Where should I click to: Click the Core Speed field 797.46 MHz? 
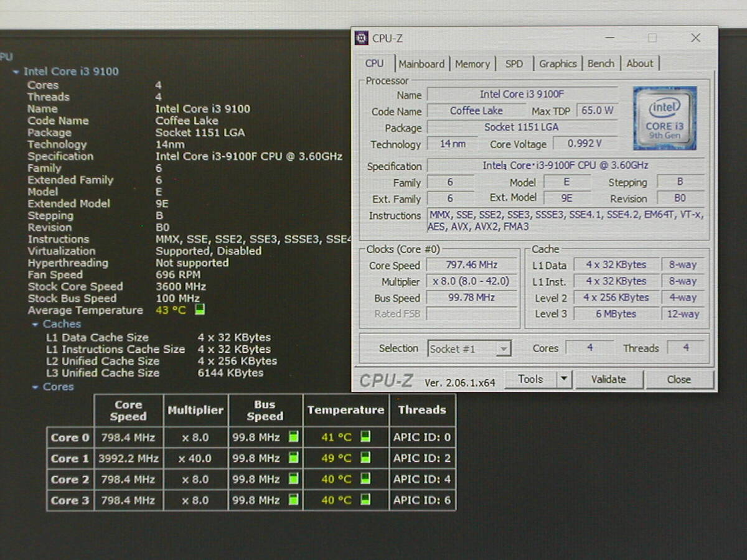pyautogui.click(x=472, y=265)
